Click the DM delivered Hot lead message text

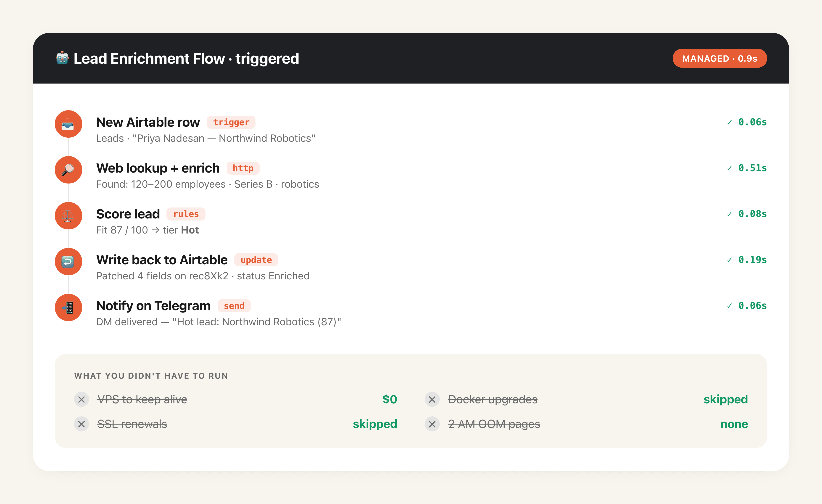[x=219, y=322]
